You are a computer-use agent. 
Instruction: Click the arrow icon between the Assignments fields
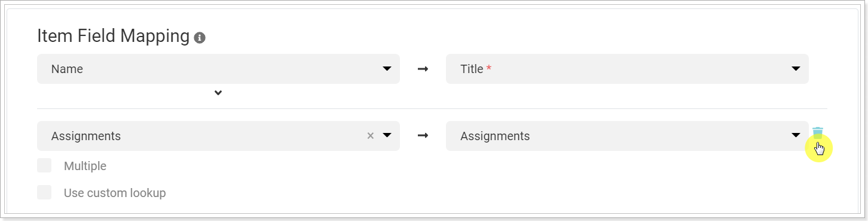click(423, 136)
